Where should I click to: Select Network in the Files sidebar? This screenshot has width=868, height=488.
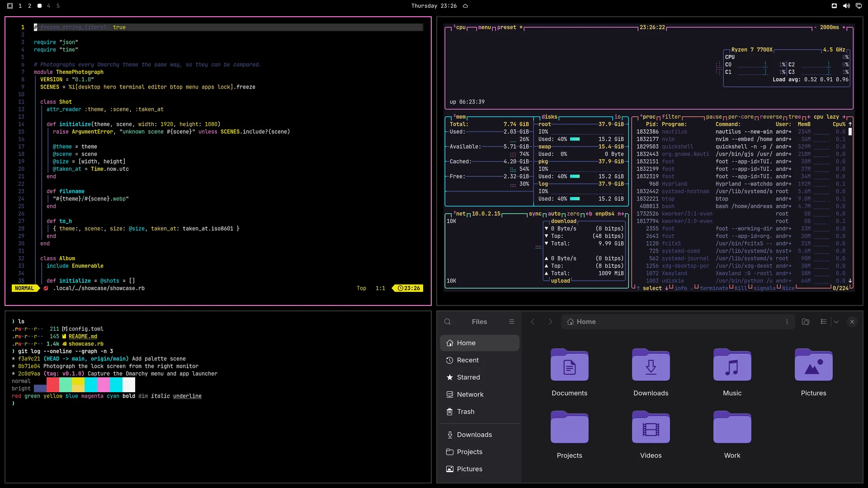(x=480, y=394)
